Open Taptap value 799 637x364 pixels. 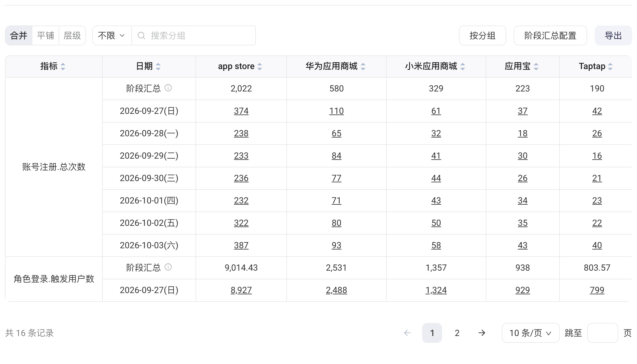(597, 290)
